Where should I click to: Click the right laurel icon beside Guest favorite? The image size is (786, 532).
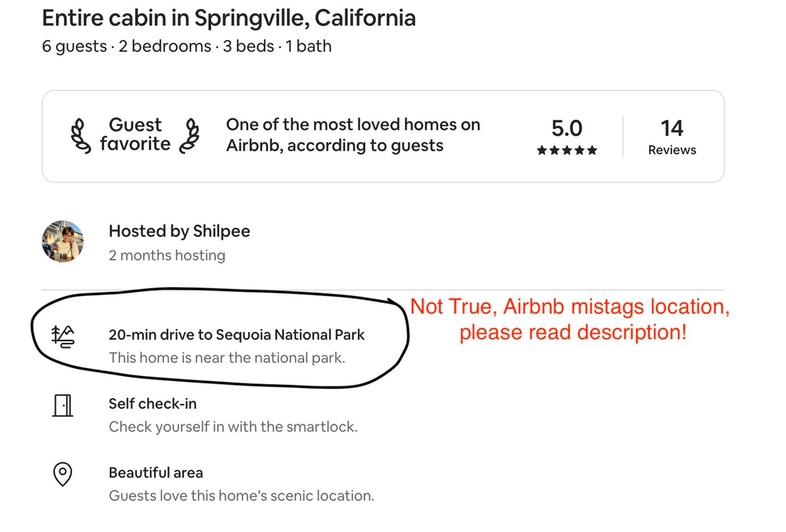tap(190, 136)
